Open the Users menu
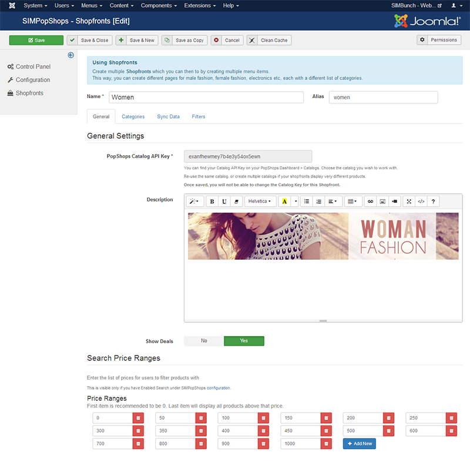470x476 pixels. 64,5
